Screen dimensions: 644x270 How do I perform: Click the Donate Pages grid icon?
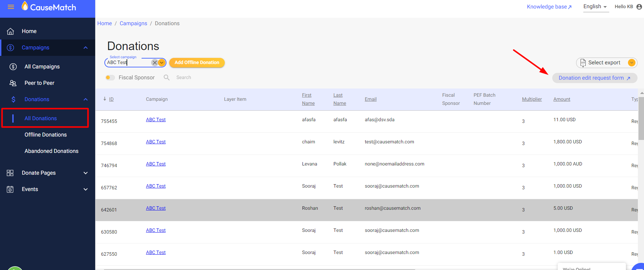(10, 173)
